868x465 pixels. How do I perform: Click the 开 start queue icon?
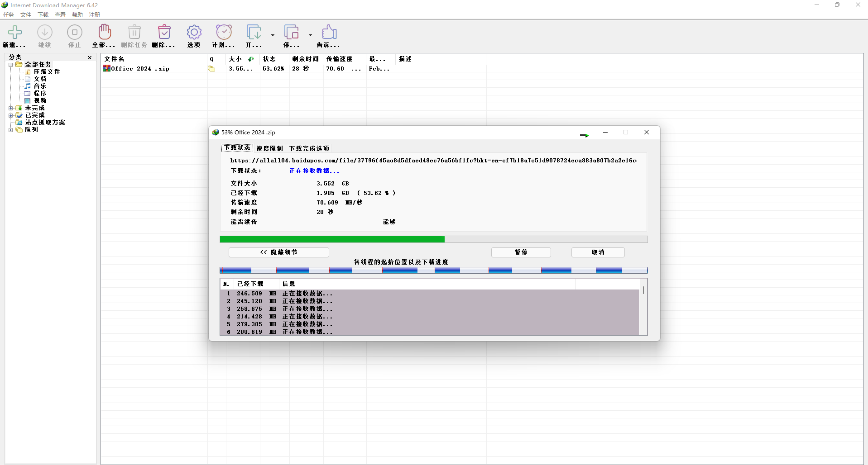(254, 32)
